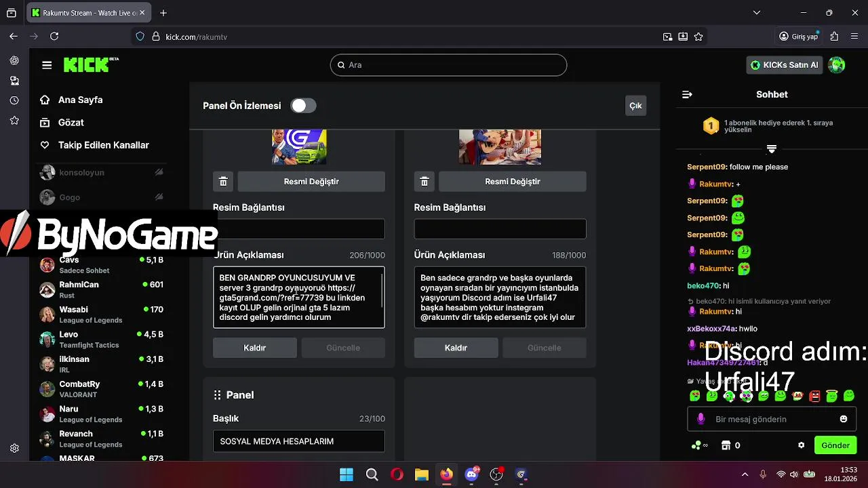This screenshot has width=868, height=488.
Task: Click the channel points icon in chat
Action: click(699, 445)
